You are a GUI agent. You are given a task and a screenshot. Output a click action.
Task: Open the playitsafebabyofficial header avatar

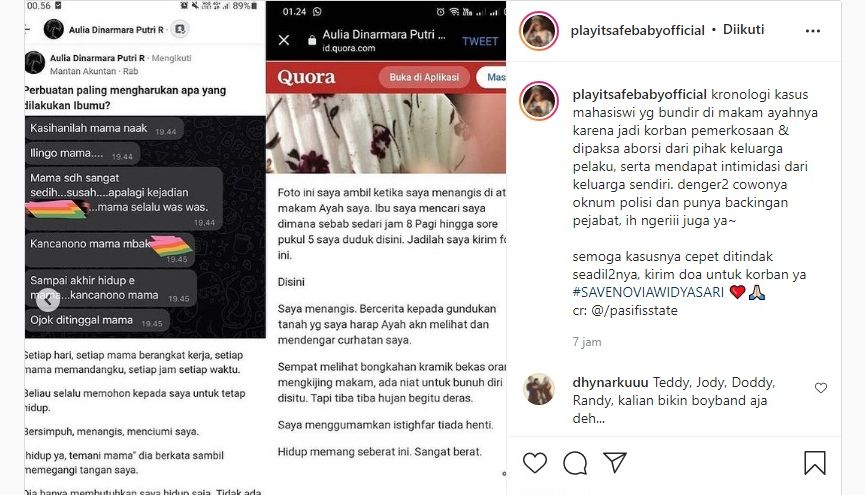tap(538, 30)
